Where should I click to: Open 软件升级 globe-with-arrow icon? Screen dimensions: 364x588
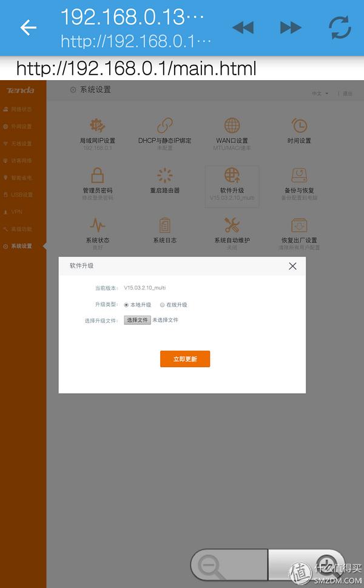point(232,175)
